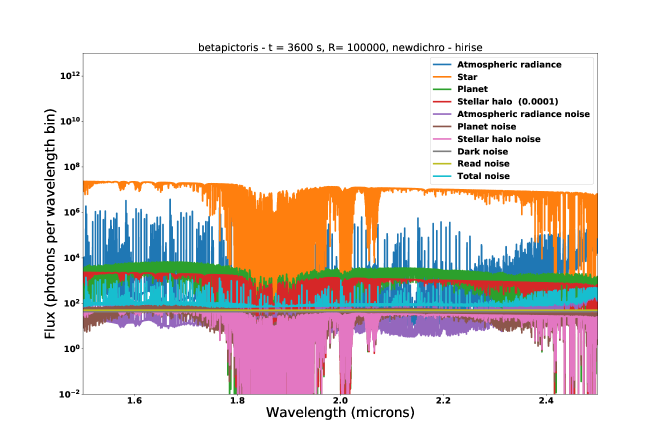Image resolution: width=664 pixels, height=443 pixels.
Task: Click x-axis tick label '1.6'
Action: pyautogui.click(x=134, y=401)
